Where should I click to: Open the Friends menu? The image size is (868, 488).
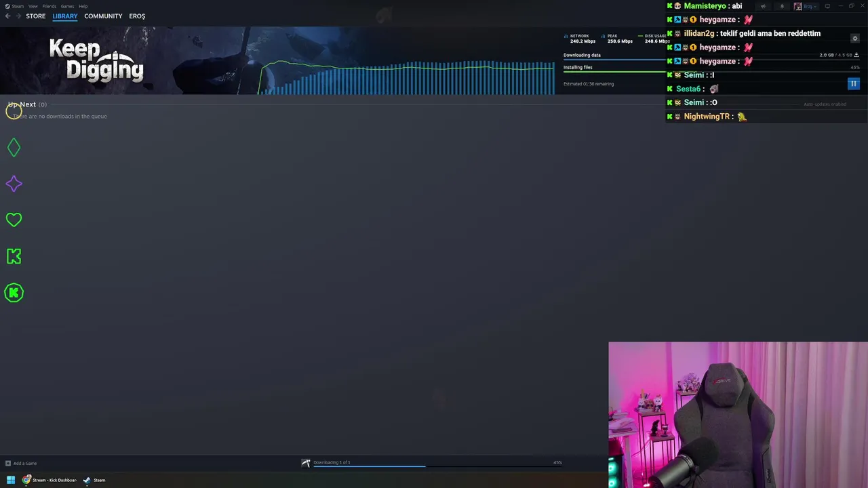click(50, 6)
